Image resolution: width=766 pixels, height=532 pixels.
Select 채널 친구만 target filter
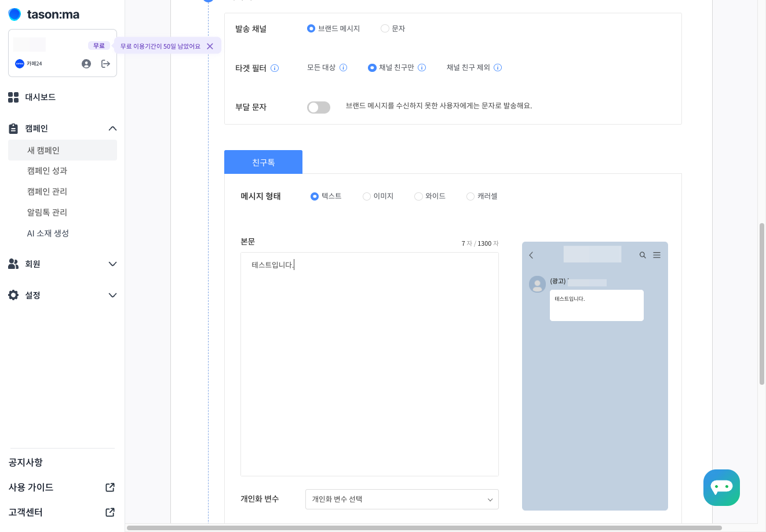coord(372,68)
